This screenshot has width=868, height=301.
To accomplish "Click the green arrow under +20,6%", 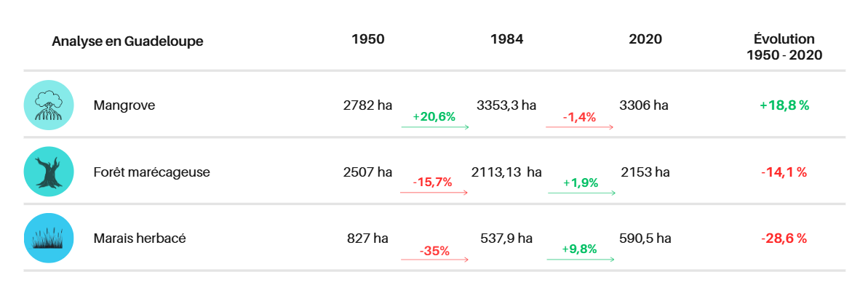I will tap(434, 127).
